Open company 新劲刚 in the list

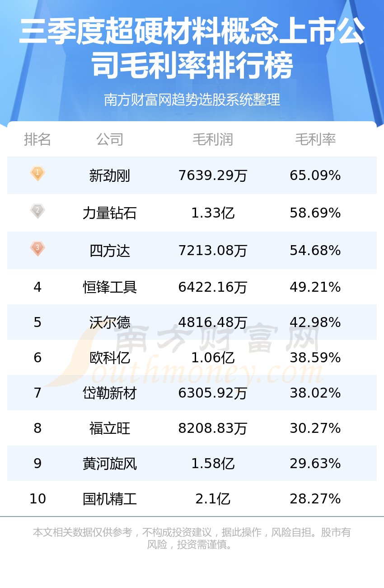coord(110,175)
